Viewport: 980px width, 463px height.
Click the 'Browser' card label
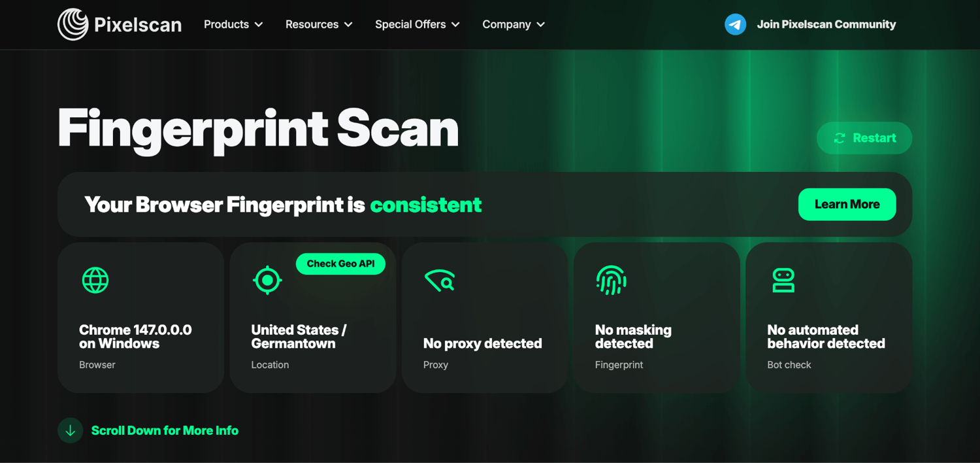coord(97,365)
